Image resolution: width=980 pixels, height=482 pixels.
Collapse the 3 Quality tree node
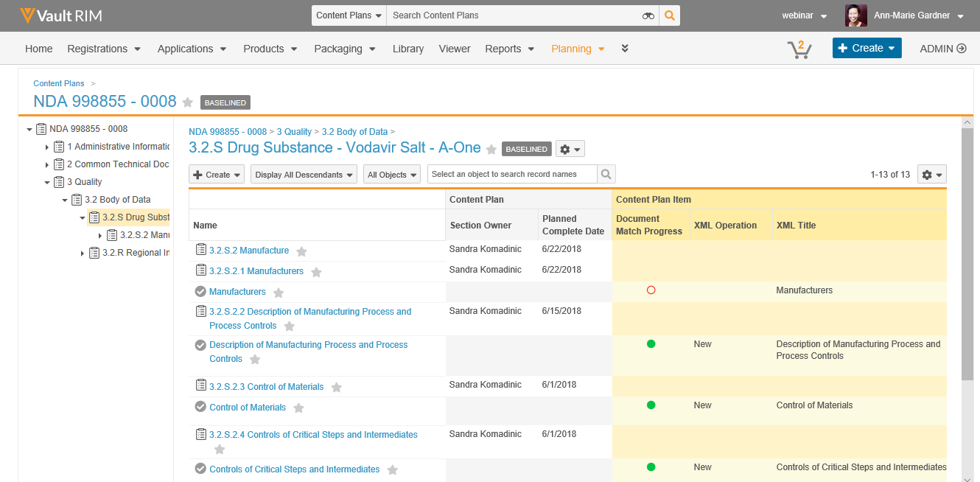[x=47, y=182]
